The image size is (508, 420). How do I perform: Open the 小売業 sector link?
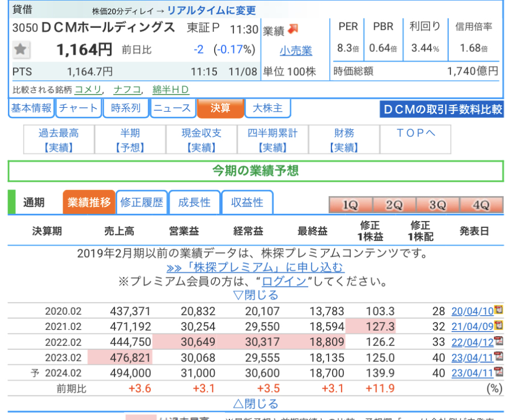click(x=296, y=51)
